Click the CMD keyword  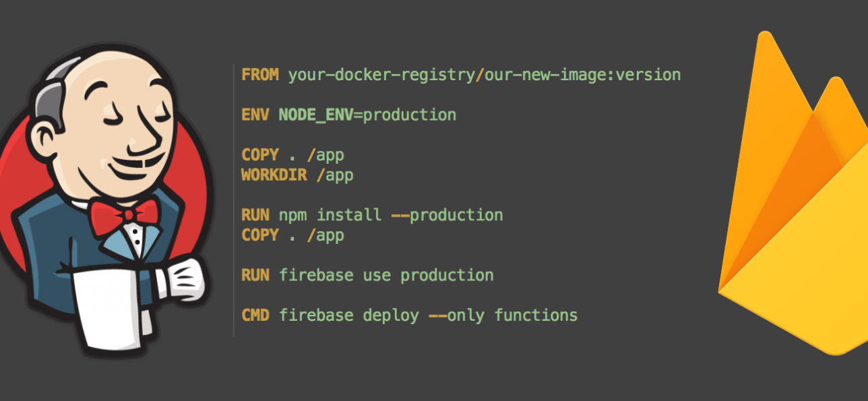pyautogui.click(x=255, y=315)
